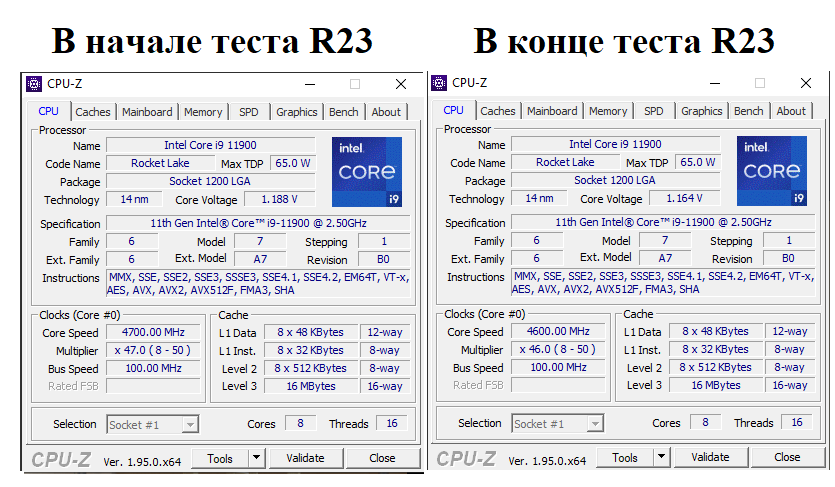Click CPU-Z app icon in left window title bar
Screen dimensions: 835x487
34,84
